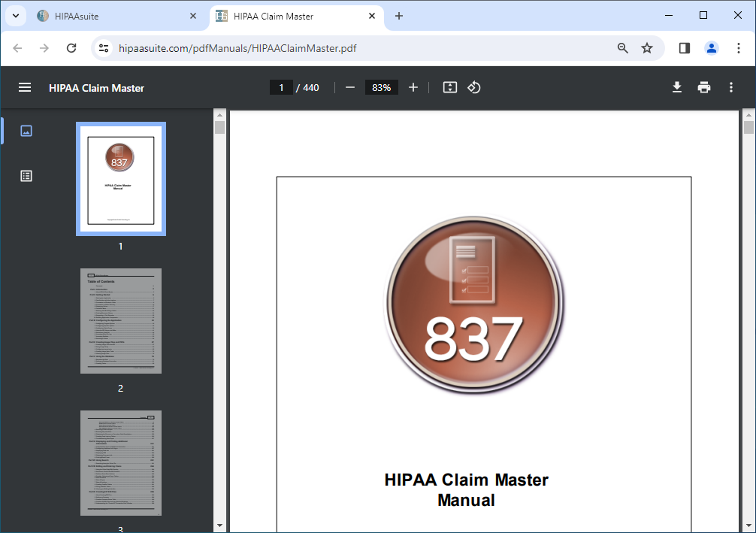Zoom out the PDF with the minus button
This screenshot has width=756, height=533.
tap(350, 87)
